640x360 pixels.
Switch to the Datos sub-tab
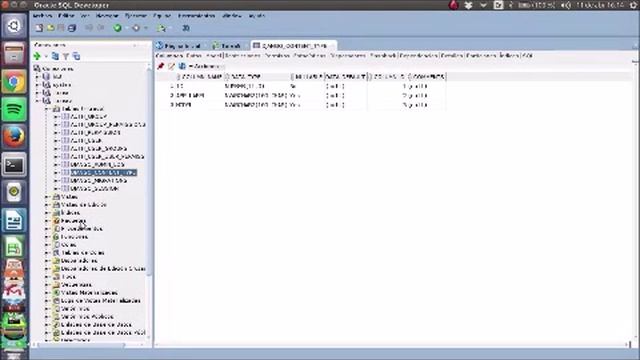point(194,55)
